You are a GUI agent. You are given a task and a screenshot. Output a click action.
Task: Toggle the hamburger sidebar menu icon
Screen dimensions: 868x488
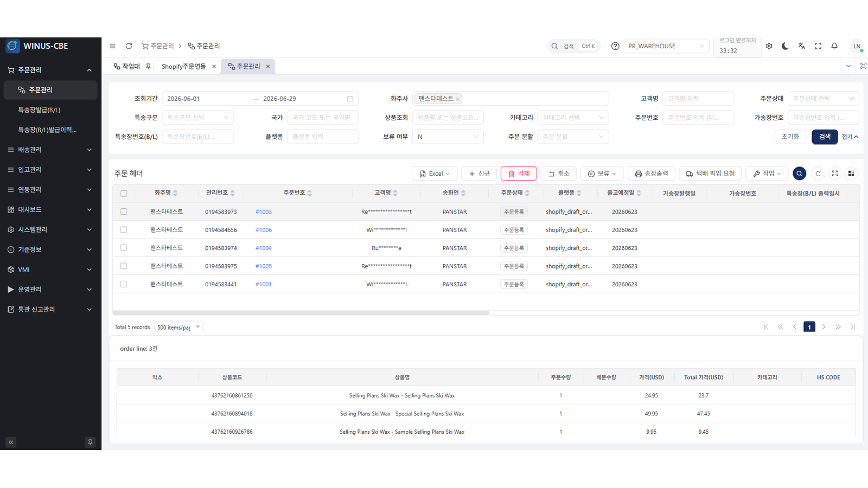(x=112, y=46)
